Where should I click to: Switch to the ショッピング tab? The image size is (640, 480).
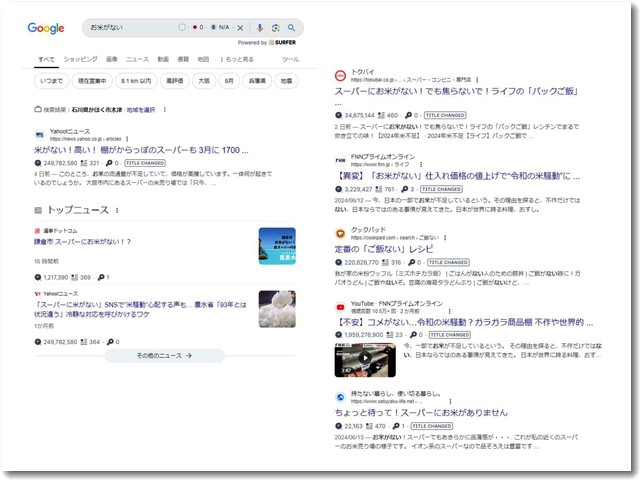(80, 59)
